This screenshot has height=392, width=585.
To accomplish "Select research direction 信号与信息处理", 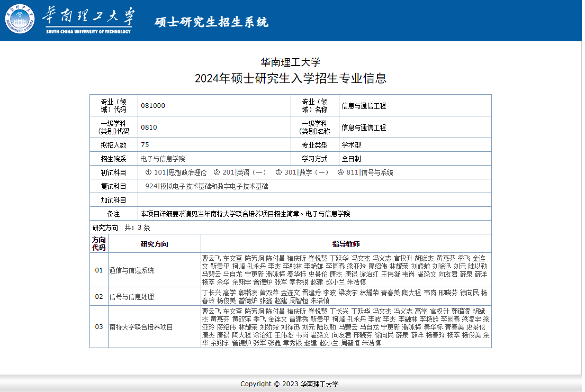I will pyautogui.click(x=131, y=297).
